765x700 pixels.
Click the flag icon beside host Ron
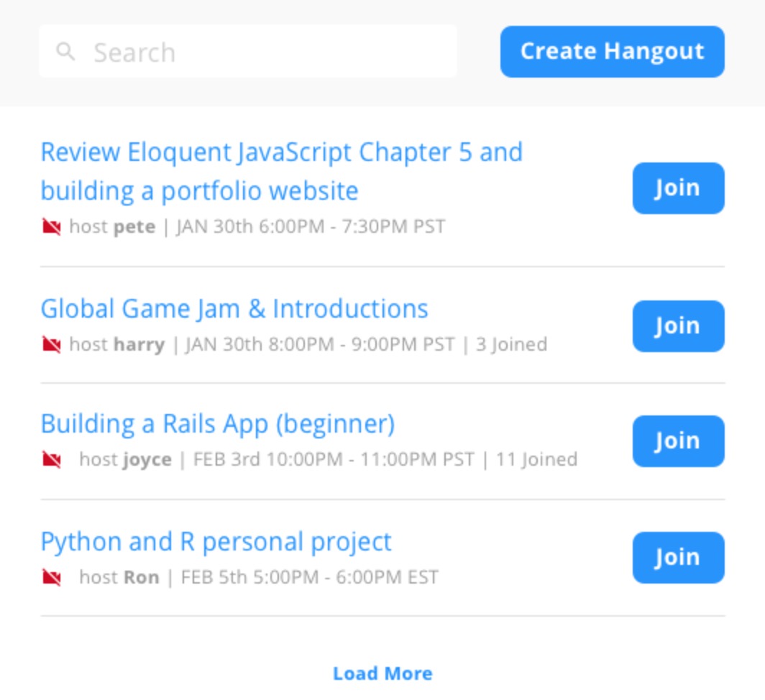pyautogui.click(x=50, y=576)
